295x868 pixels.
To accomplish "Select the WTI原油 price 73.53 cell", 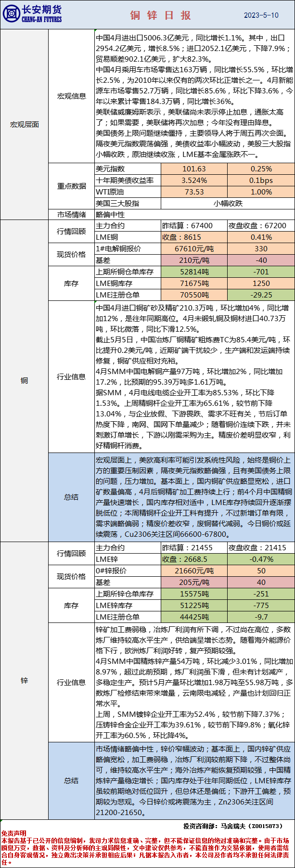I will click(x=194, y=192).
